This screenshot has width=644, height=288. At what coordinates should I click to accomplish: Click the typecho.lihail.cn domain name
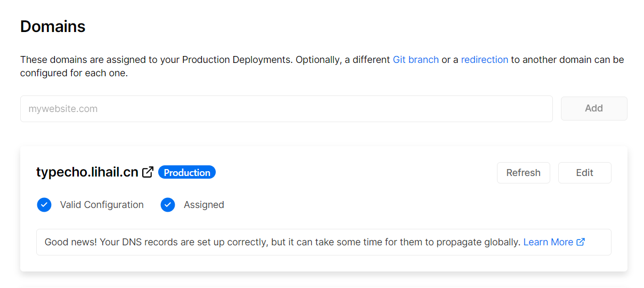pos(87,172)
